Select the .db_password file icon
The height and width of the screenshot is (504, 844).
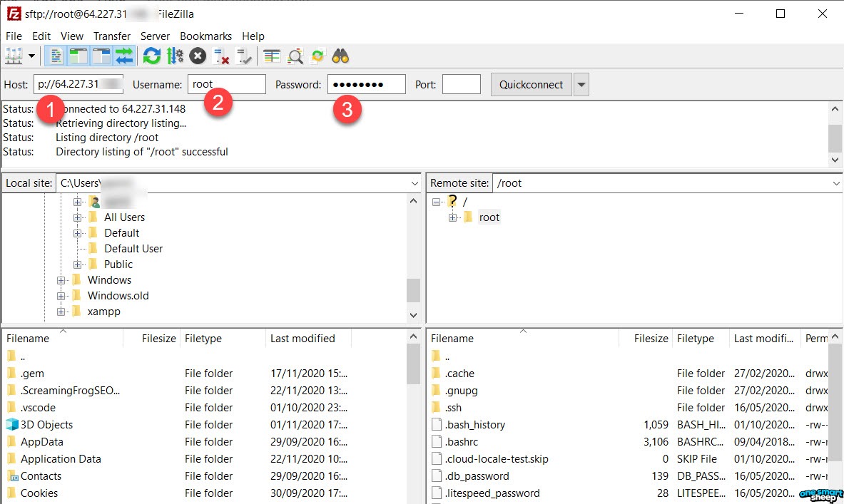click(437, 476)
